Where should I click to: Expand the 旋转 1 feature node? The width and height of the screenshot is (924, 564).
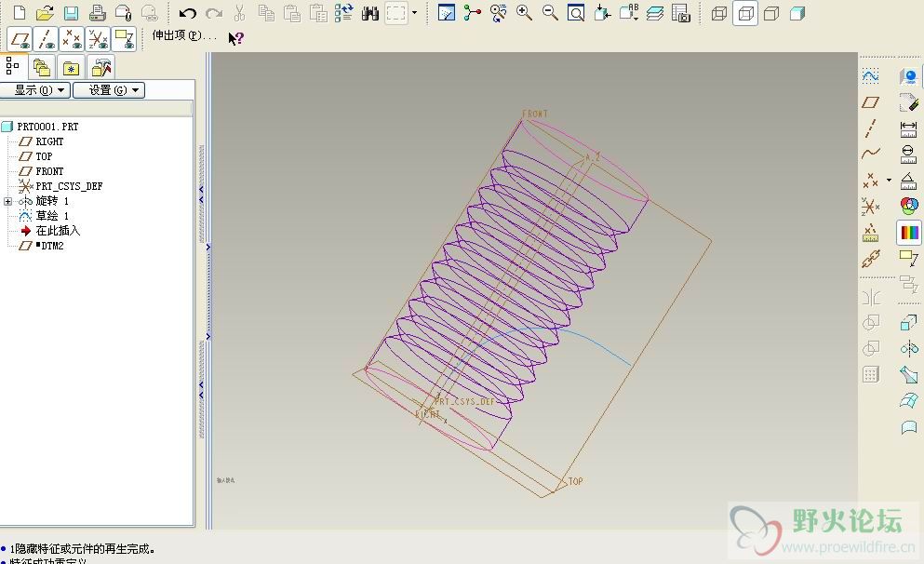coord(7,201)
